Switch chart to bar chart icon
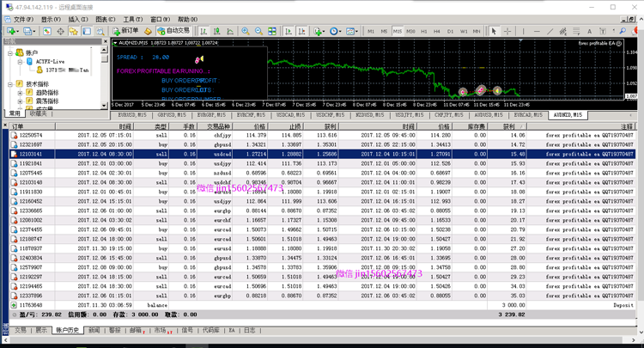644x348 pixels. pyautogui.click(x=204, y=31)
